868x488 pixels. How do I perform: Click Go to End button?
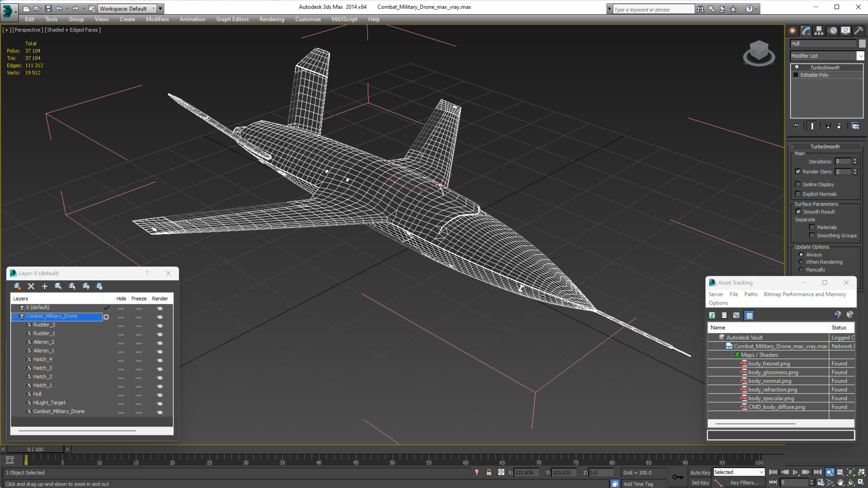[817, 472]
